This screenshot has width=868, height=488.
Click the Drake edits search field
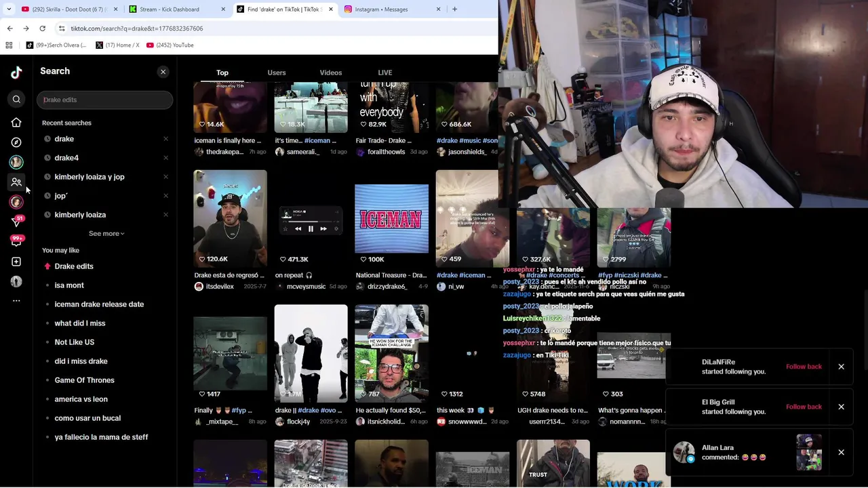(x=105, y=100)
